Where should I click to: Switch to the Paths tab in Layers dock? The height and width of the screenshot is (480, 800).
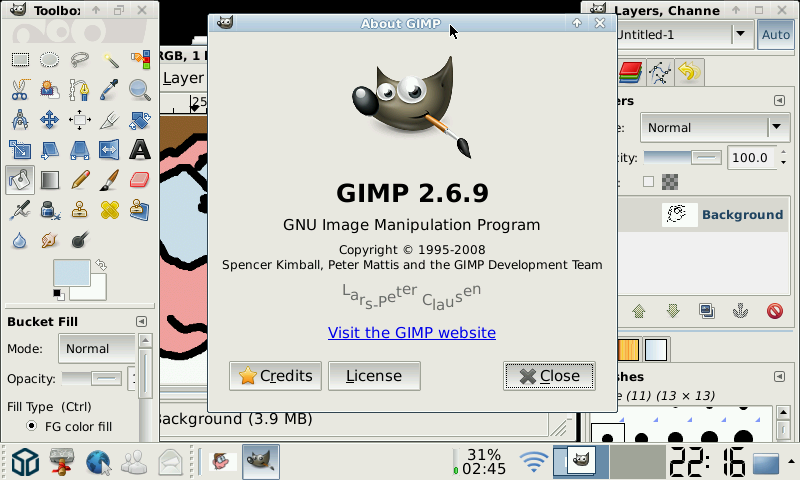point(660,72)
